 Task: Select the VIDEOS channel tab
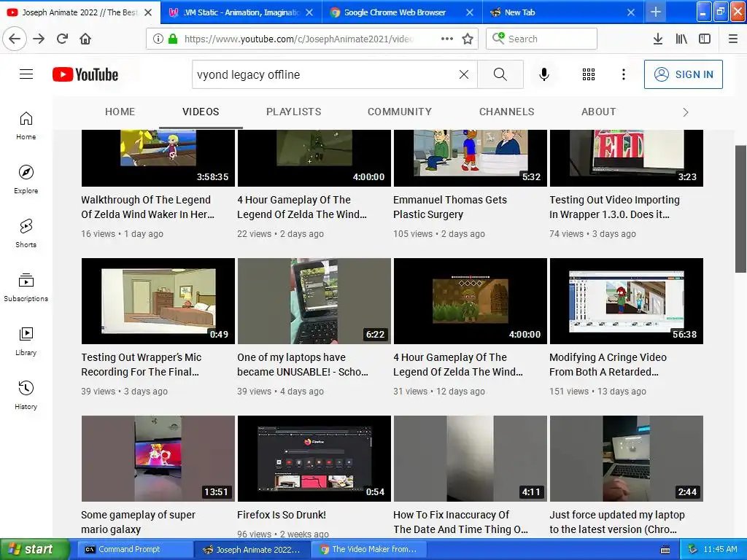click(201, 112)
